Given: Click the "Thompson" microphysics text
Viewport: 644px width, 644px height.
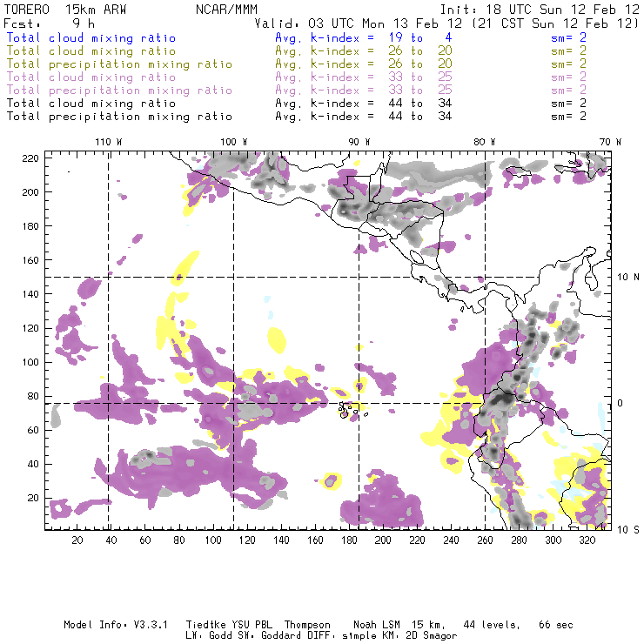Looking at the screenshot, I should (x=307, y=625).
